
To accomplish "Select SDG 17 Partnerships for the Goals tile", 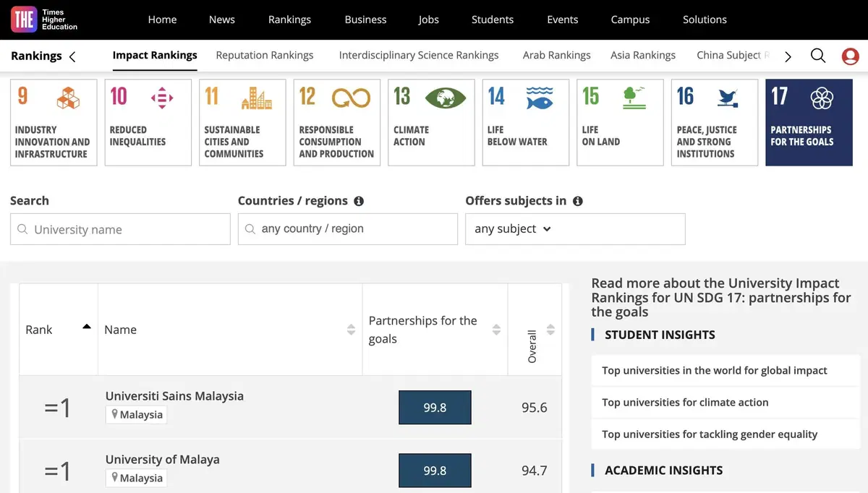I will [x=809, y=122].
